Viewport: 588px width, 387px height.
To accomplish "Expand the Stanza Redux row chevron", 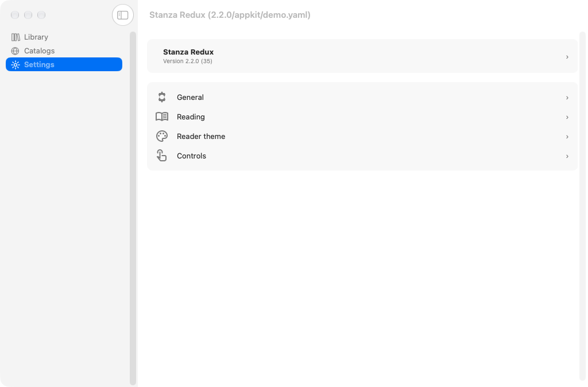I will click(x=567, y=57).
